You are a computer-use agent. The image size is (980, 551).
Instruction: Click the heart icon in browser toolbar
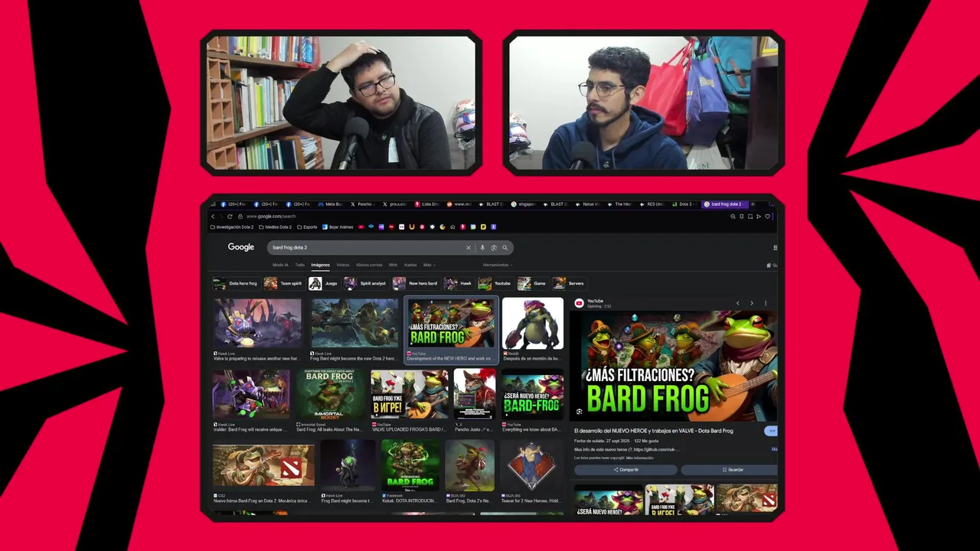point(766,217)
